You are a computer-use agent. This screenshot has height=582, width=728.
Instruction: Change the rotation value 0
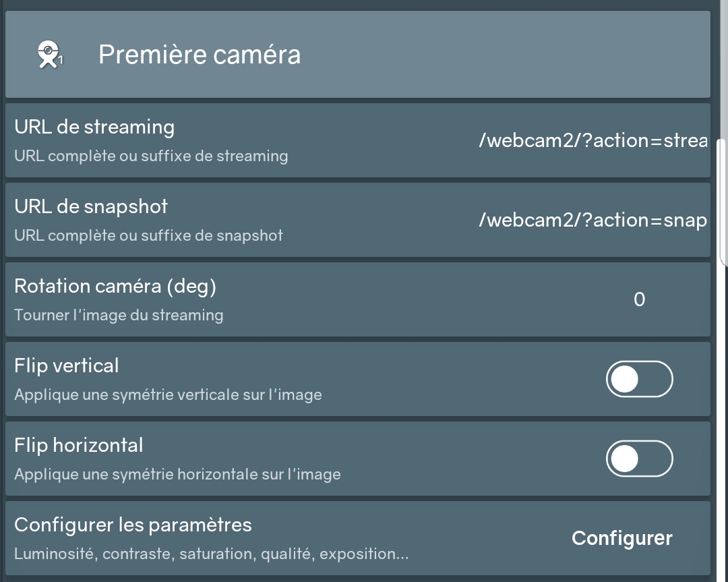coord(640,299)
